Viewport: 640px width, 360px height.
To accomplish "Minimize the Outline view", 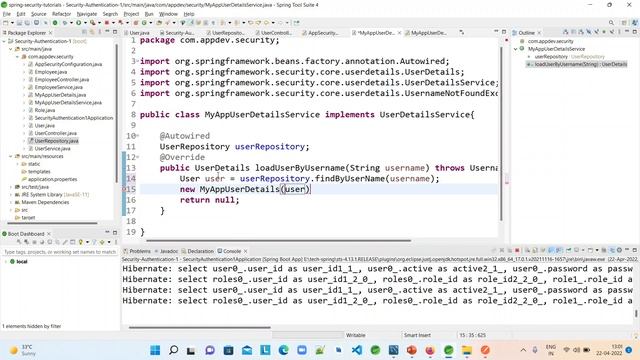I will 627,32.
